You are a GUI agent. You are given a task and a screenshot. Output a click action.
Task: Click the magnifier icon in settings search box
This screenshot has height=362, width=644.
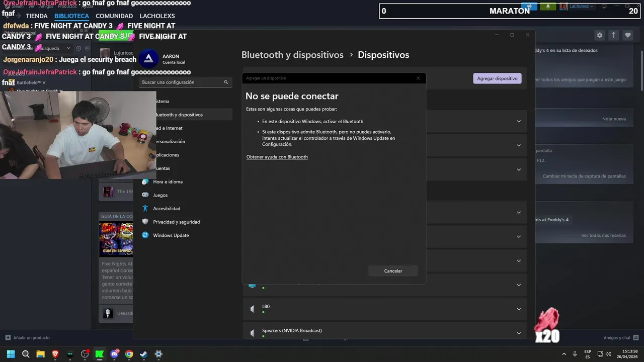click(x=226, y=82)
